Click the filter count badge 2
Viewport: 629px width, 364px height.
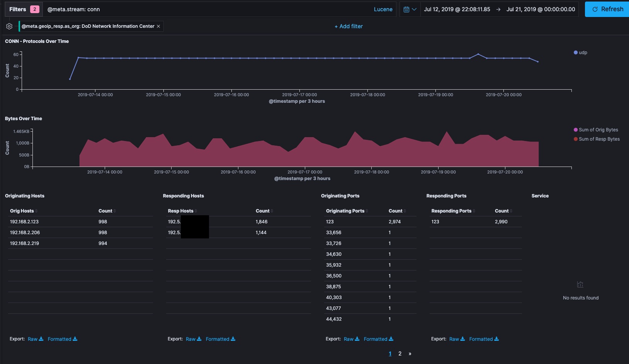point(35,9)
